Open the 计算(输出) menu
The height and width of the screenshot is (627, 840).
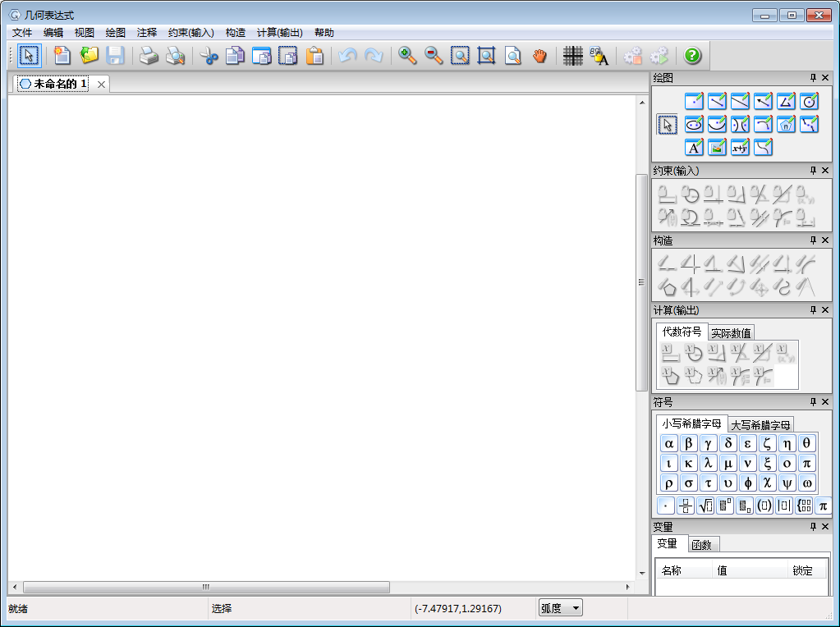pyautogui.click(x=280, y=33)
